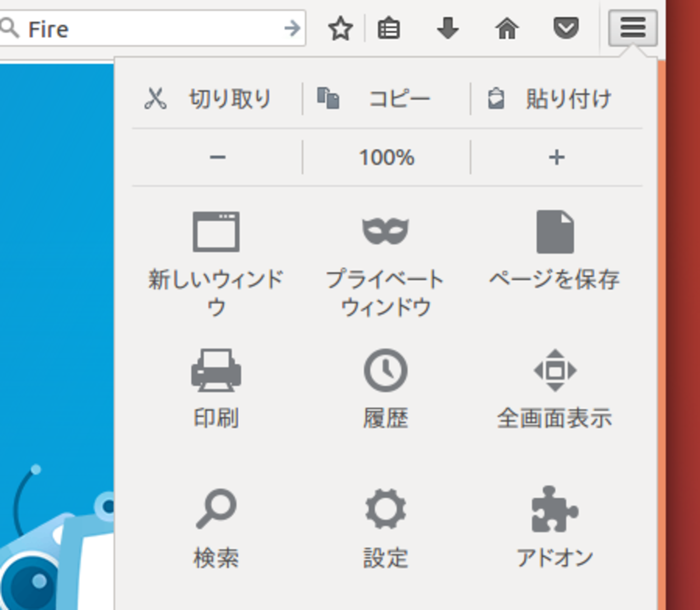Viewport: 700px width, 610px height.
Task: Bookmark this page with the star icon
Action: [x=340, y=28]
